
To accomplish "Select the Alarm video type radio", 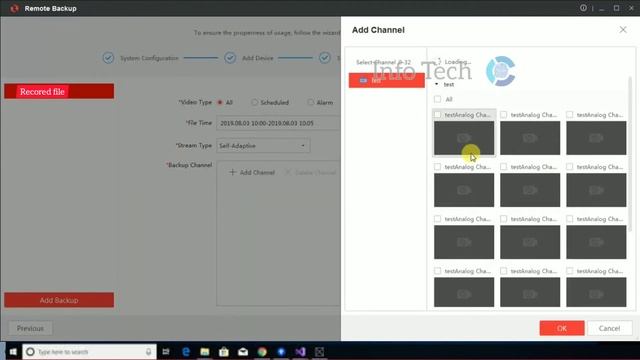I will pos(311,102).
